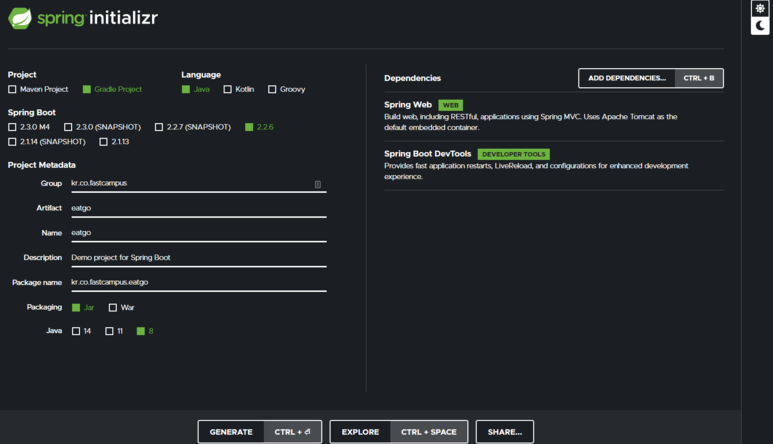This screenshot has height=444, width=773.
Task: Switch to light theme sun icon
Action: [x=760, y=9]
